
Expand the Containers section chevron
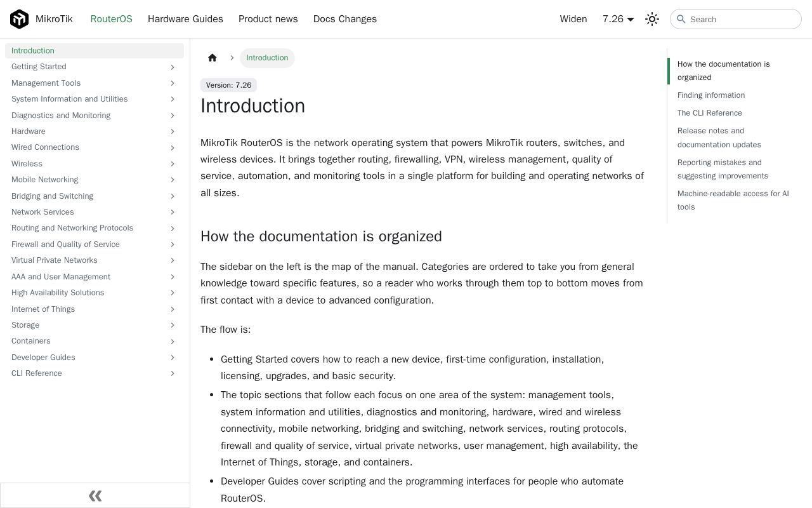click(x=173, y=341)
